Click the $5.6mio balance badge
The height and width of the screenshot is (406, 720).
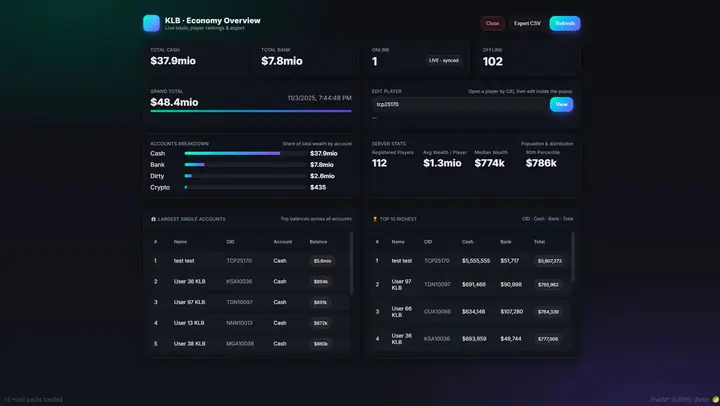point(322,261)
